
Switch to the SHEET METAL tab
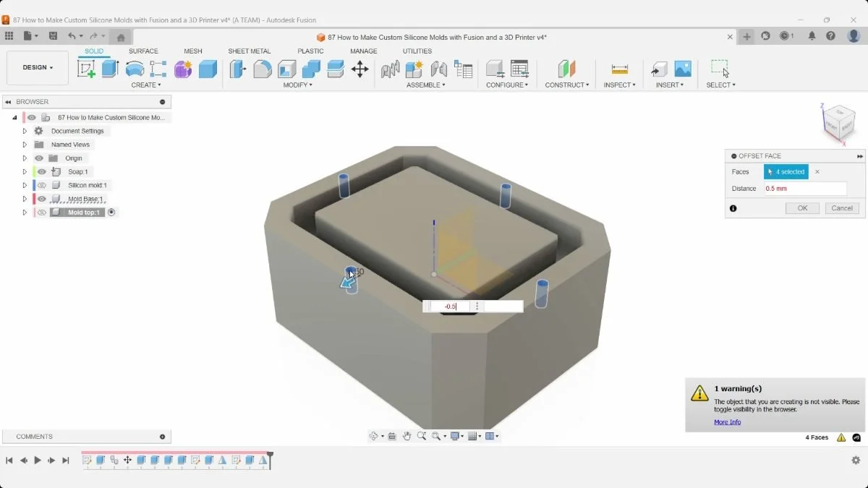(250, 51)
